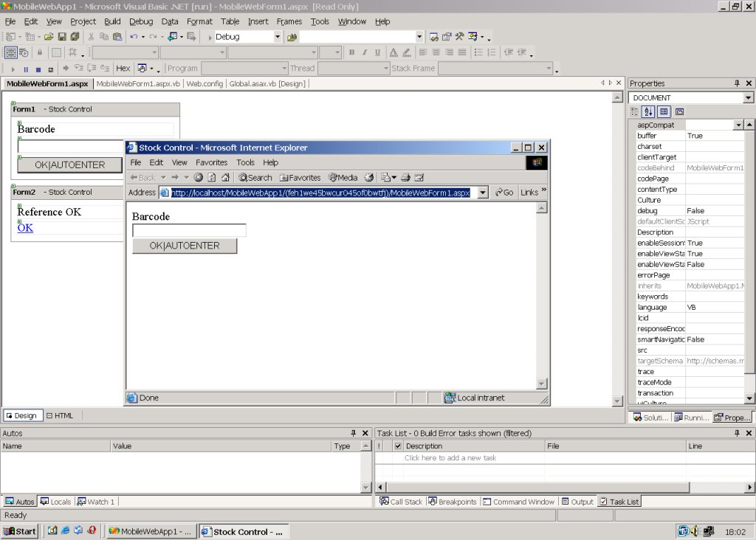Click OK|AUTOENTER button in the browser page

coord(185,246)
